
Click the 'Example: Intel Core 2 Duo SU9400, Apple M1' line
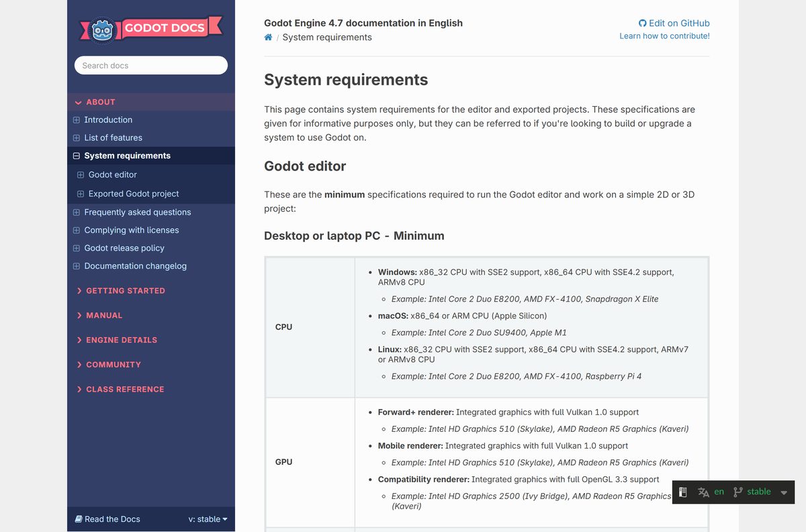pyautogui.click(x=478, y=332)
